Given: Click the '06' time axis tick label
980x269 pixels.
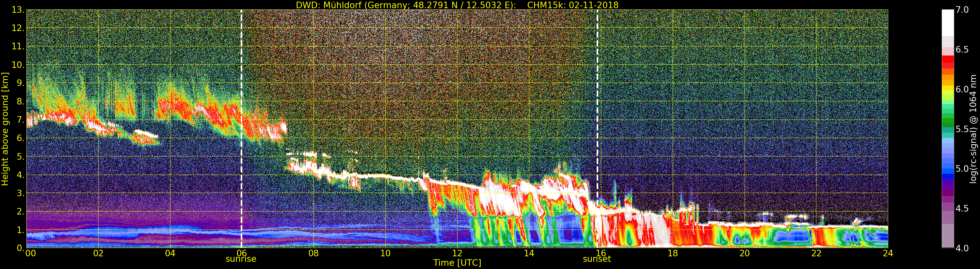Looking at the screenshot, I should click(x=242, y=253).
